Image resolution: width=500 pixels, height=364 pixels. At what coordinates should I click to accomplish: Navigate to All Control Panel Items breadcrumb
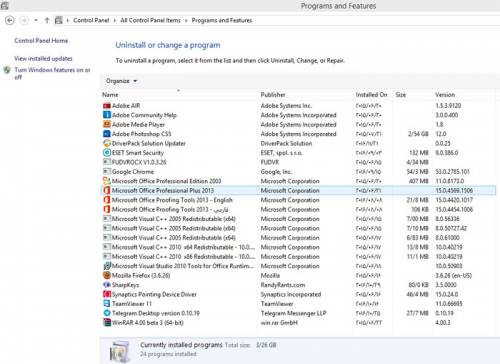[x=150, y=20]
